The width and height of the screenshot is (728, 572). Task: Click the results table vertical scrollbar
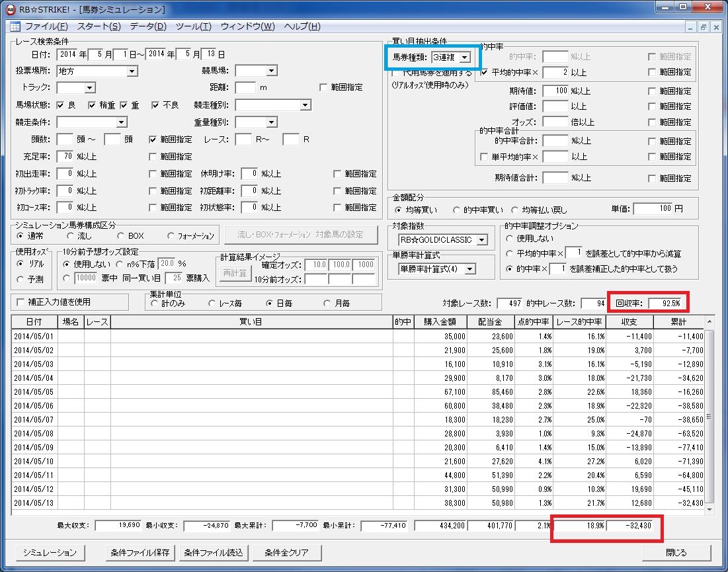[709, 415]
